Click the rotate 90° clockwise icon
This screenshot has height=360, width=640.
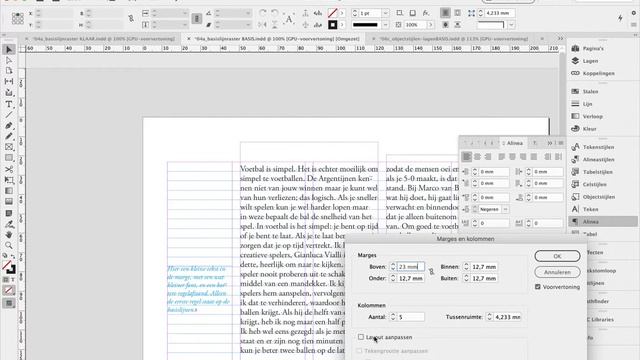click(262, 13)
